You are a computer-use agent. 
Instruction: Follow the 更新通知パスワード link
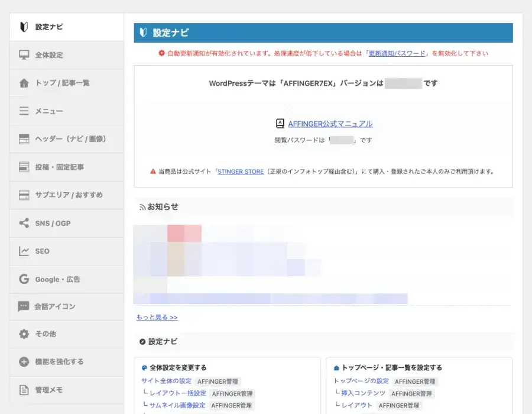click(397, 53)
